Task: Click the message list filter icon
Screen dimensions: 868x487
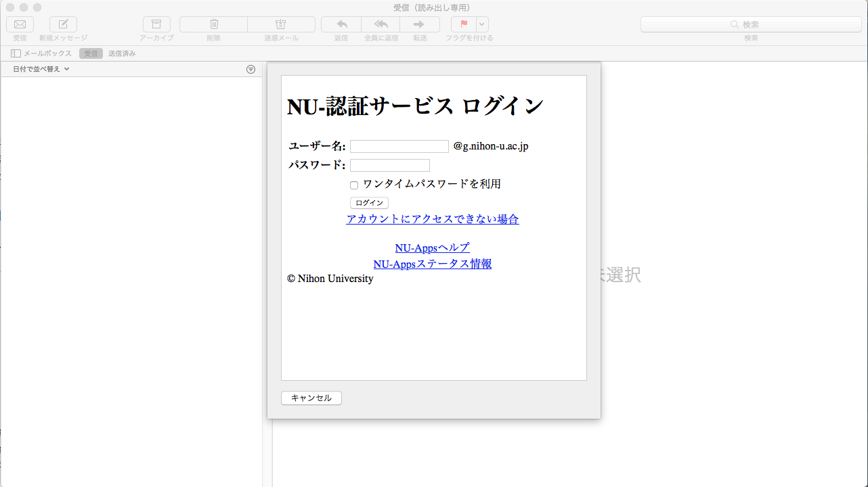Action: click(x=251, y=69)
